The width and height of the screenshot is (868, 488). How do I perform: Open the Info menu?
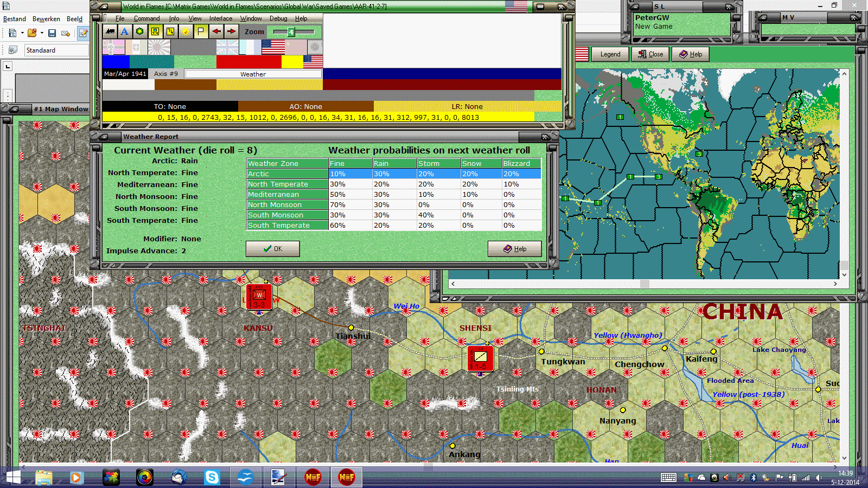[174, 18]
